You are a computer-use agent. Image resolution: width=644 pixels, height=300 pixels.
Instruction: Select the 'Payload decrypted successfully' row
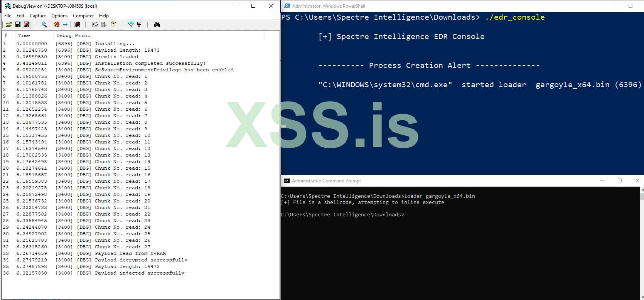tap(141, 260)
